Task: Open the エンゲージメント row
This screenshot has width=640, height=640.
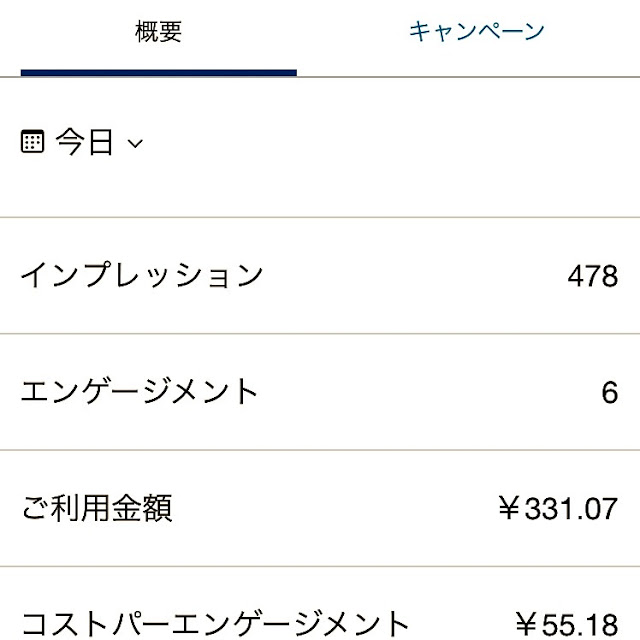Action: 320,392
